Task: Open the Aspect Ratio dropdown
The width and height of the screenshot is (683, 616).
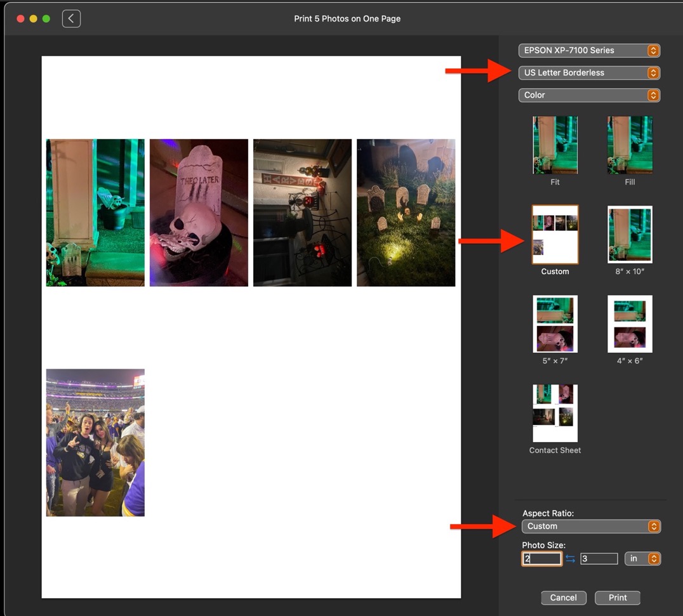Action: tap(591, 526)
